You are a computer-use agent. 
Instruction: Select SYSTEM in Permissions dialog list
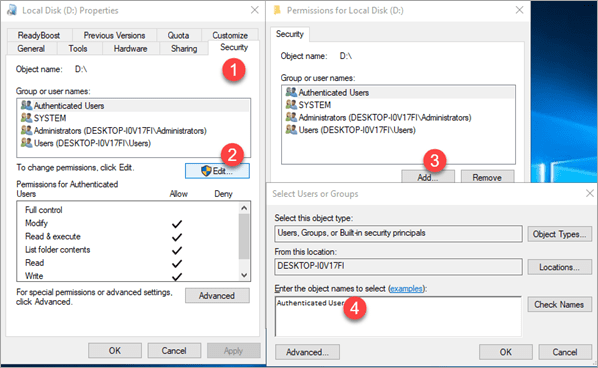pyautogui.click(x=399, y=105)
